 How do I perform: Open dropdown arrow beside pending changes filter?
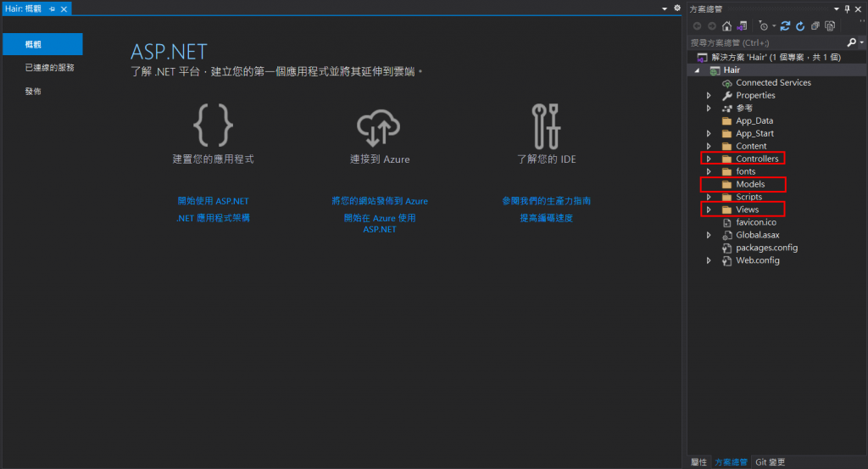(774, 26)
